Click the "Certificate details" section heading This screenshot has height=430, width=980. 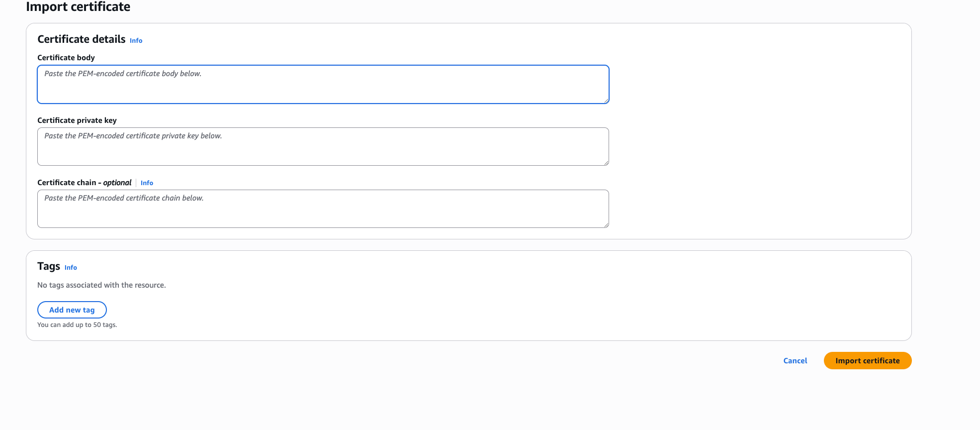(x=82, y=39)
